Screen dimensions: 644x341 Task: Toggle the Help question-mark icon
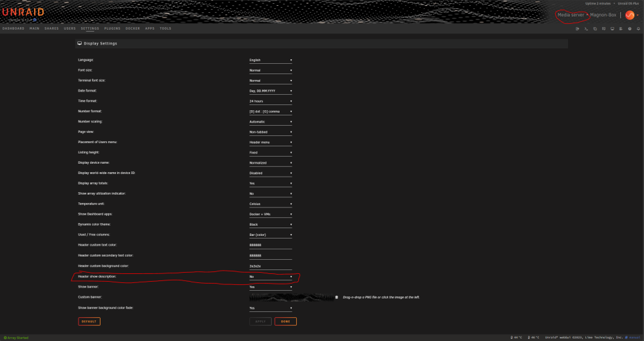coord(630,29)
